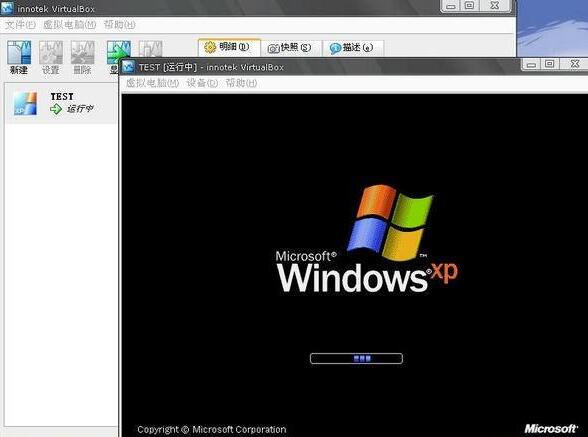Open the 虚拟电脑(M) menu in main VirtualBox window

tap(70, 25)
